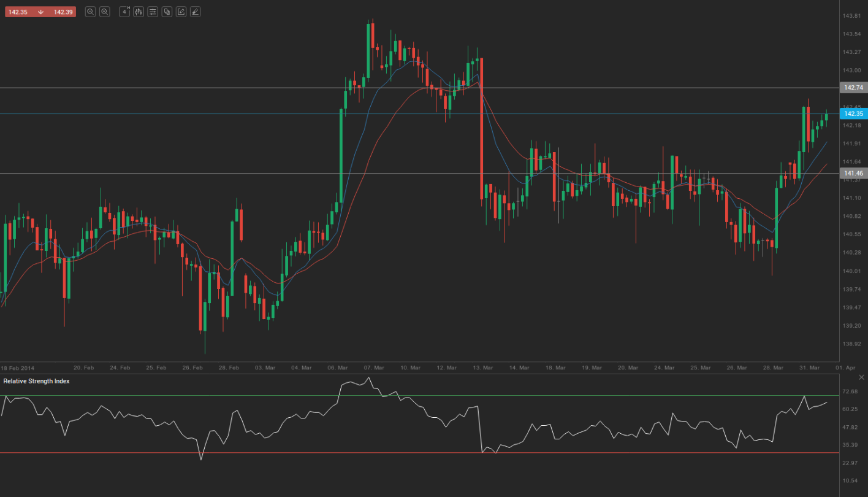Viewport: 868px width, 497px height.
Task: Click the Relative Strength Index title
Action: 36,381
